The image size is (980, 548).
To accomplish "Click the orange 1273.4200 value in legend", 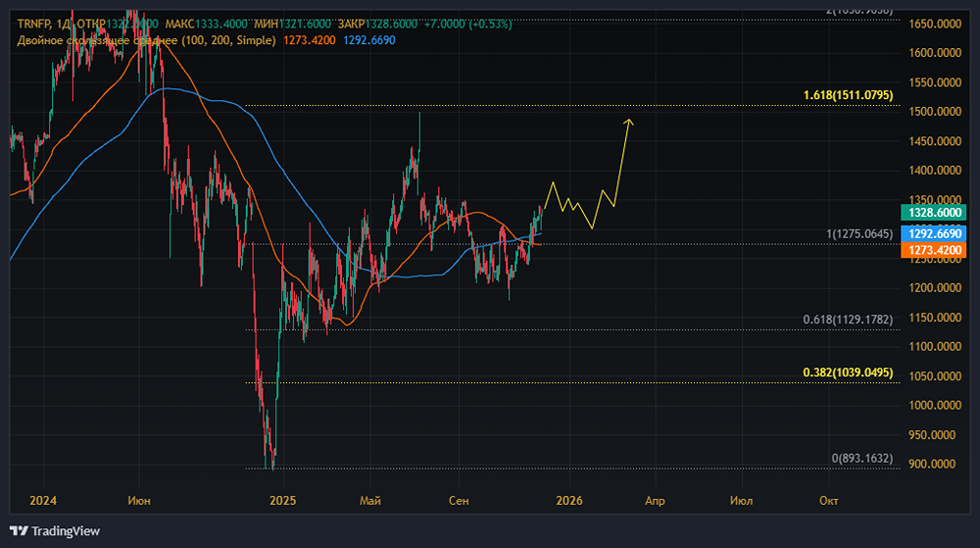I will click(310, 40).
